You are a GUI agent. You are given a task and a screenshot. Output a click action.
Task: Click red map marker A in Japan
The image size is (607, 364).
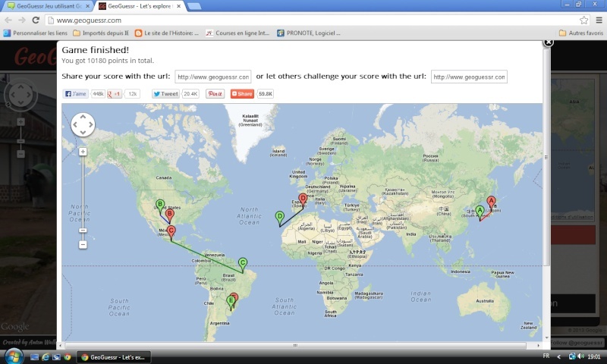click(491, 202)
